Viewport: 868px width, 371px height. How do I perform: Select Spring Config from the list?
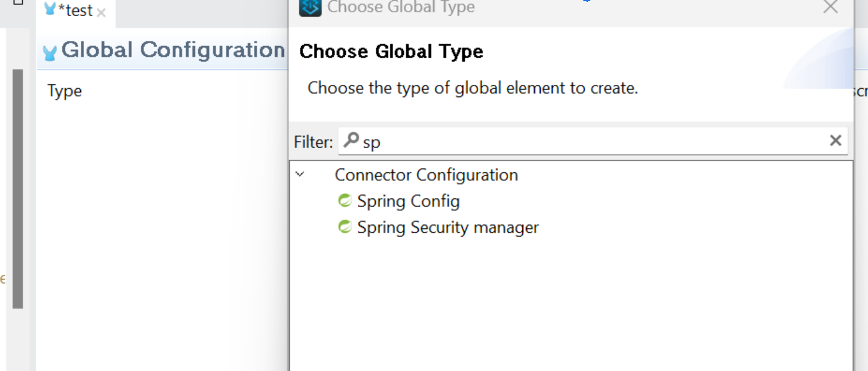click(408, 200)
